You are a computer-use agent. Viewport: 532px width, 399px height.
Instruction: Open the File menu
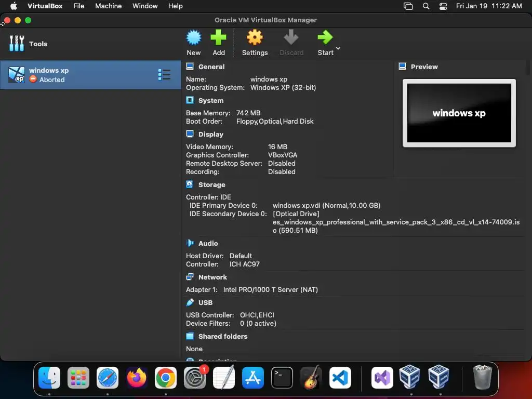[79, 6]
